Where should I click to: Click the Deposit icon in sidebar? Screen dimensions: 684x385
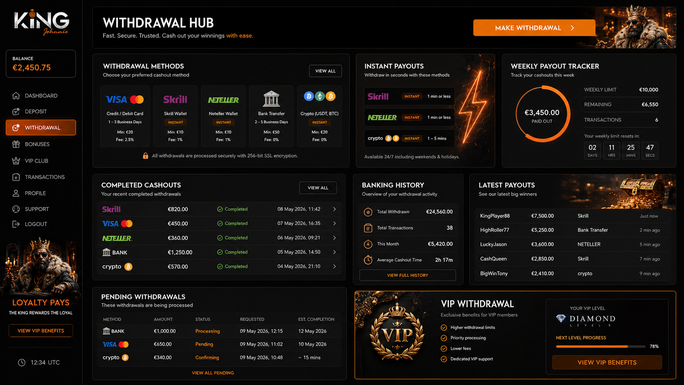pyautogui.click(x=16, y=111)
